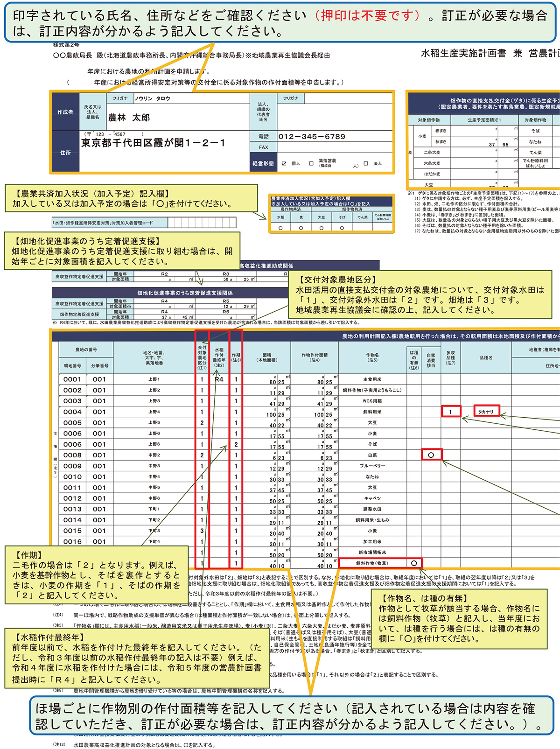Click the 対策加入者管理コード entry boxes
Viewport: 560px width, 749px height.
202,223
